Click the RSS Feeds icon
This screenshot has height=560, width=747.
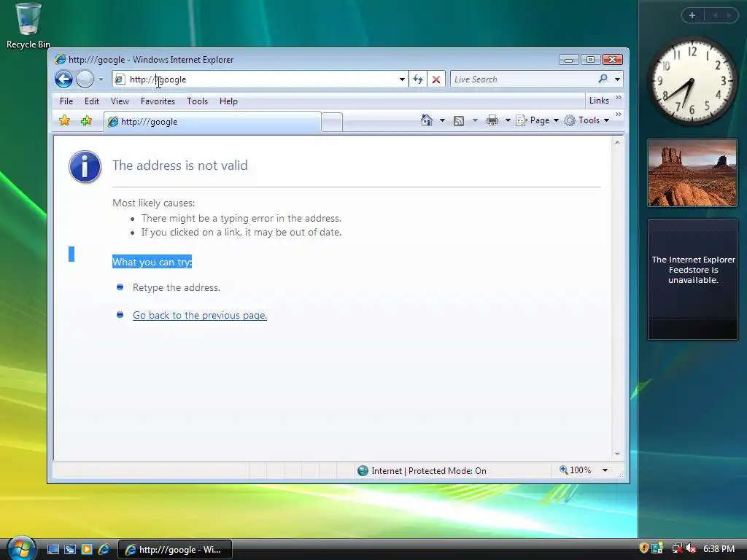(x=459, y=121)
